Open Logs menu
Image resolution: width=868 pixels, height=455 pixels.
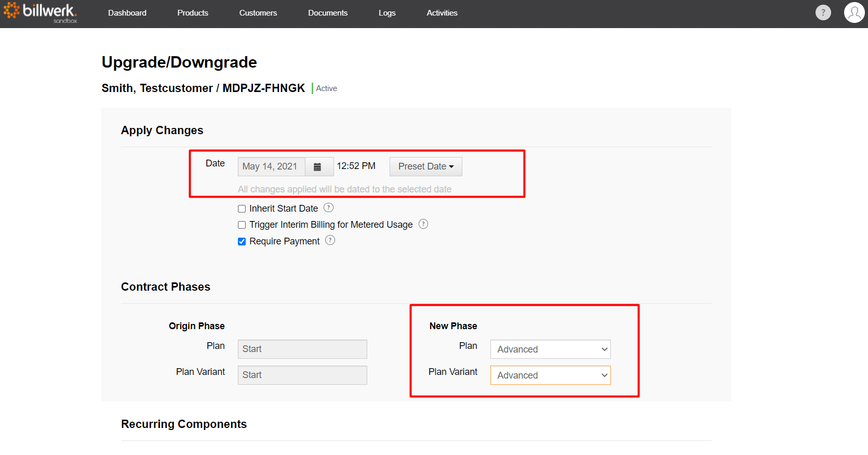[387, 13]
